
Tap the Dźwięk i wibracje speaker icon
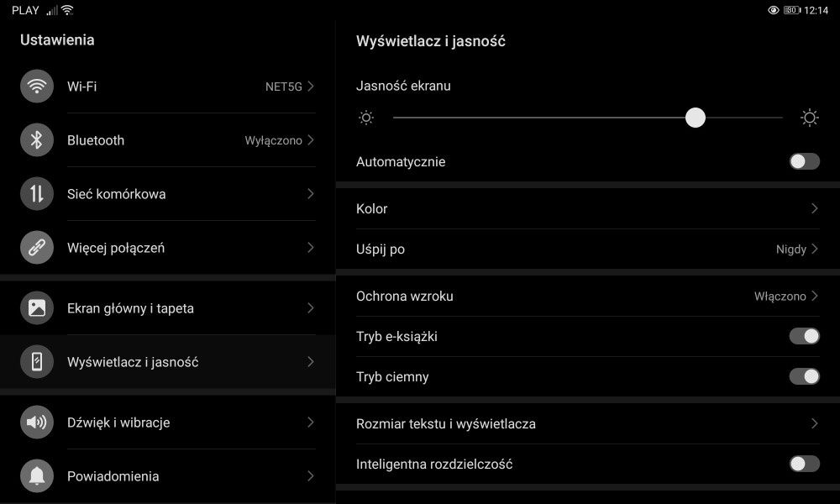[x=36, y=422]
